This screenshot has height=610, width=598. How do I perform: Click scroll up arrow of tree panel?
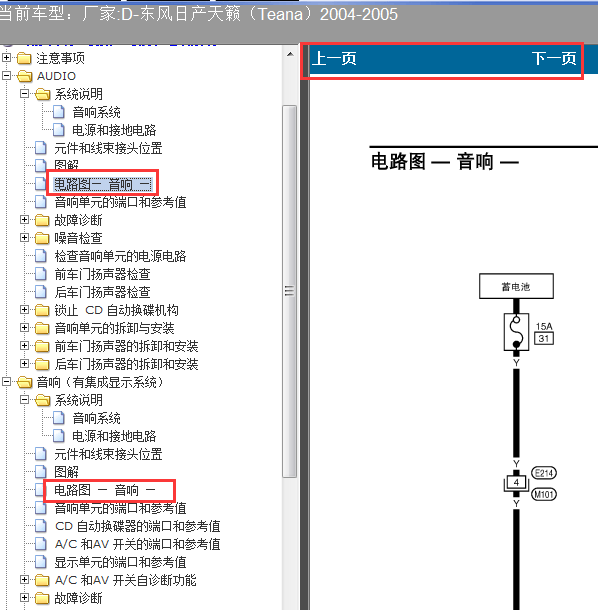(290, 54)
